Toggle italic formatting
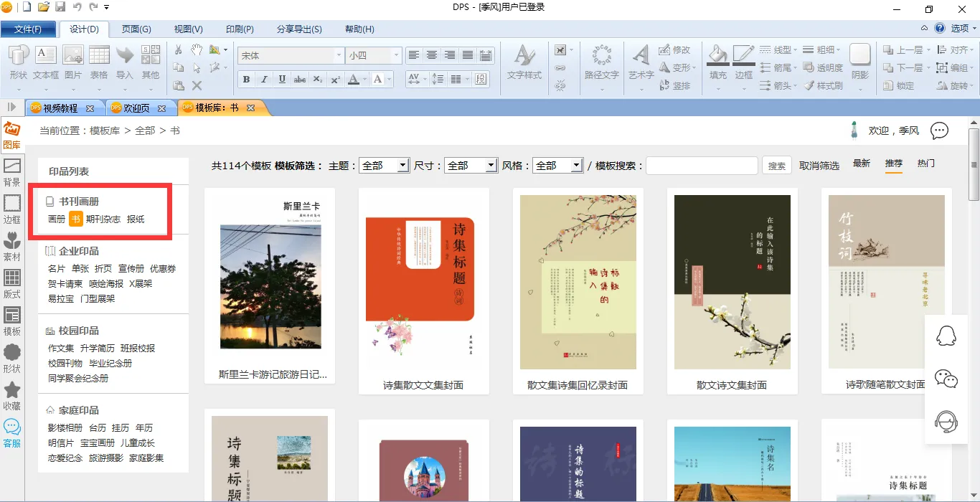980x502 pixels. pyautogui.click(x=264, y=80)
